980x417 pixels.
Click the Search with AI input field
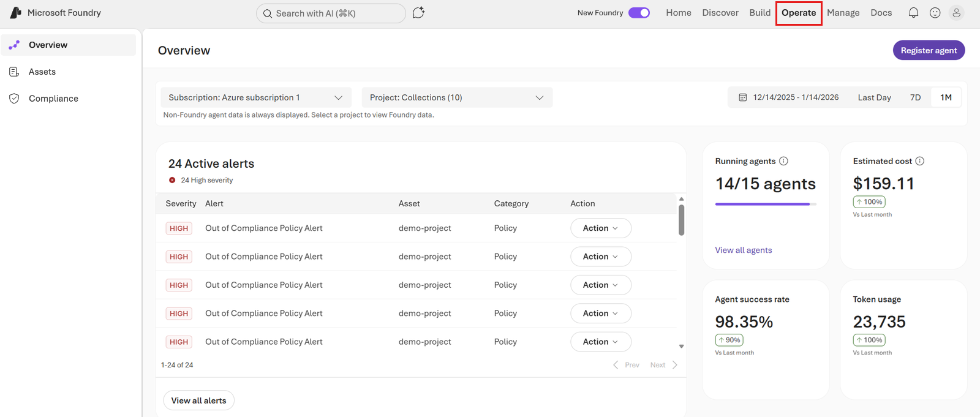[331, 13]
